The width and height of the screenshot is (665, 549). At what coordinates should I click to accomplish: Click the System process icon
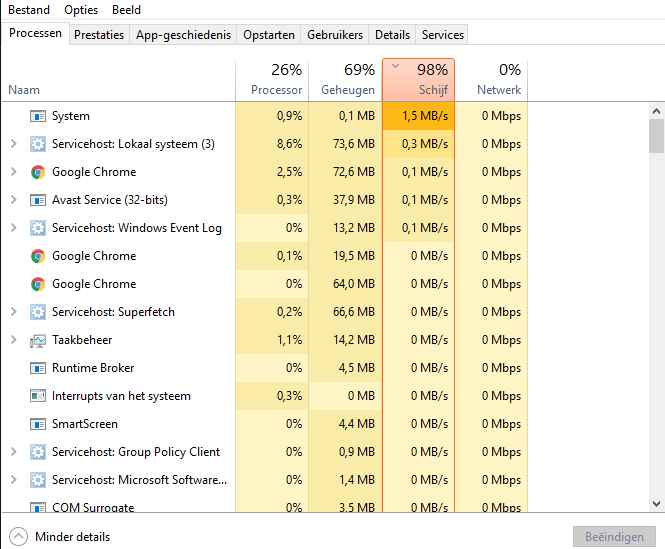(x=38, y=116)
